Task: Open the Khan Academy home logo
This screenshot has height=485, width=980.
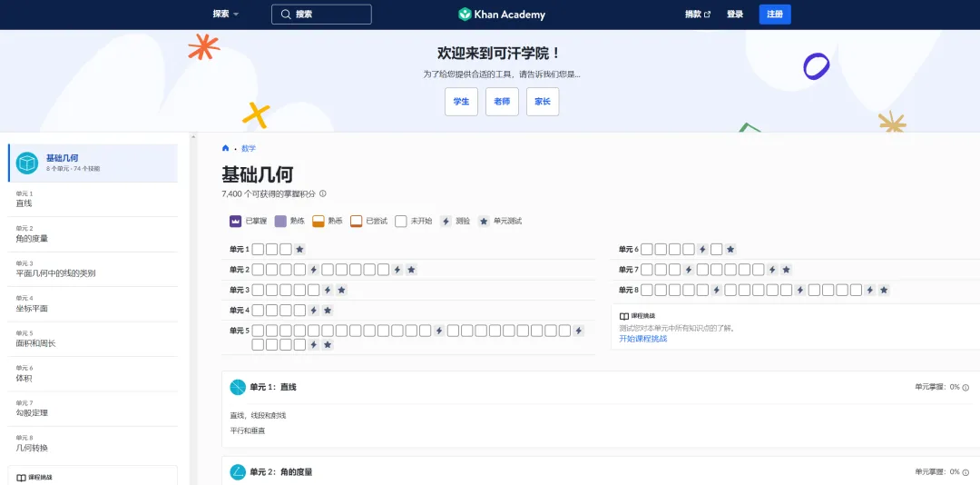Action: 501,15
